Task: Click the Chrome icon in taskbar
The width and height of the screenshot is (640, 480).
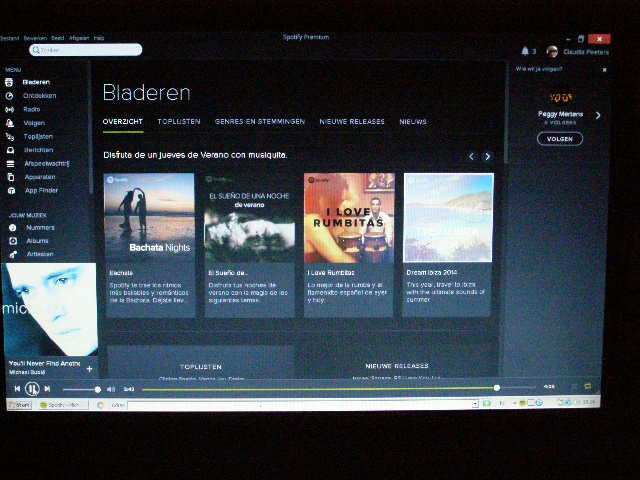Action: click(100, 405)
